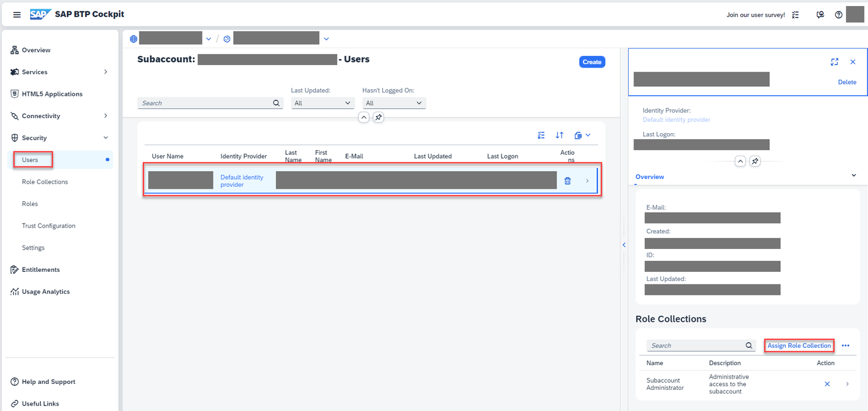868x411 pixels.
Task: Collapse the user details header
Action: pos(740,162)
